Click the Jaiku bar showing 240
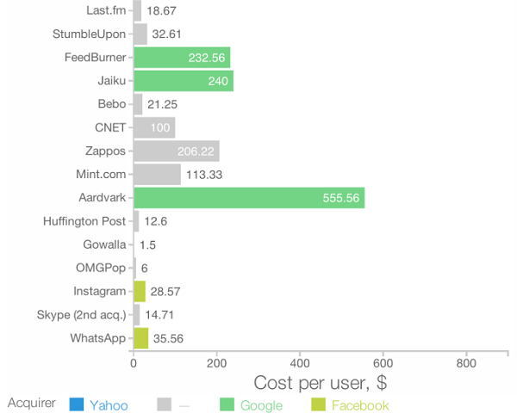Image resolution: width=517 pixels, height=420 pixels. (184, 81)
